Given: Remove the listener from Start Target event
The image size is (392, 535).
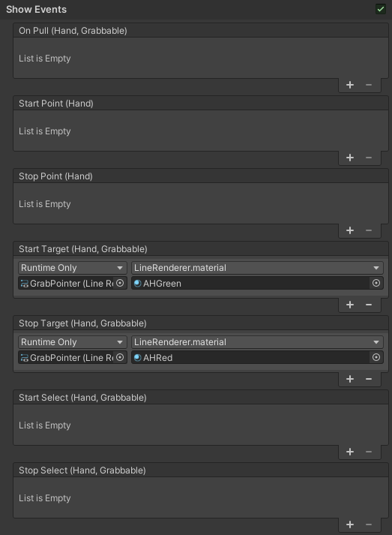Looking at the screenshot, I should pyautogui.click(x=369, y=305).
